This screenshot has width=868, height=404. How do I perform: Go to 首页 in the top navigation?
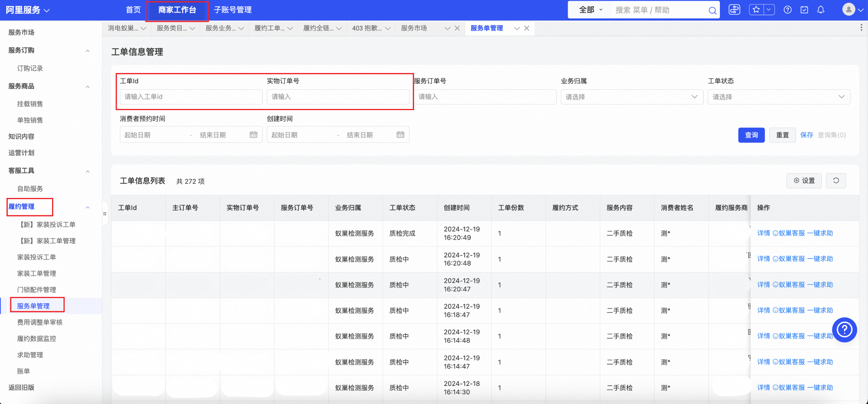[133, 10]
